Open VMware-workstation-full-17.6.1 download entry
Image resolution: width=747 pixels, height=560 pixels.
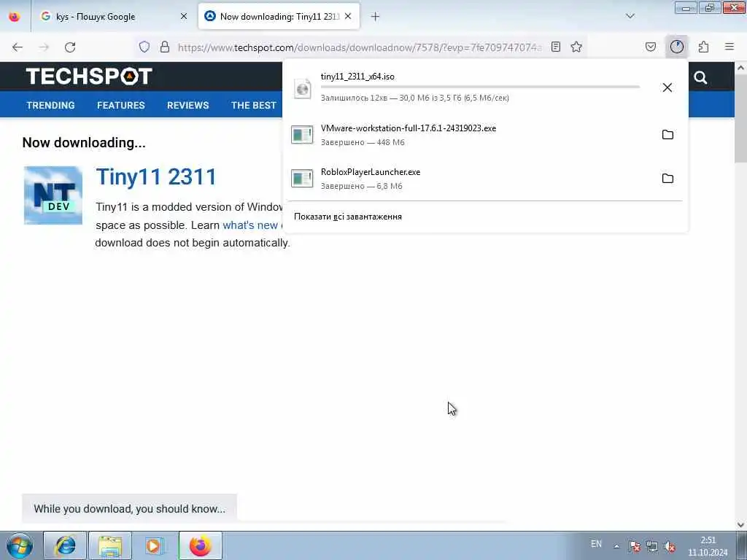coord(484,135)
